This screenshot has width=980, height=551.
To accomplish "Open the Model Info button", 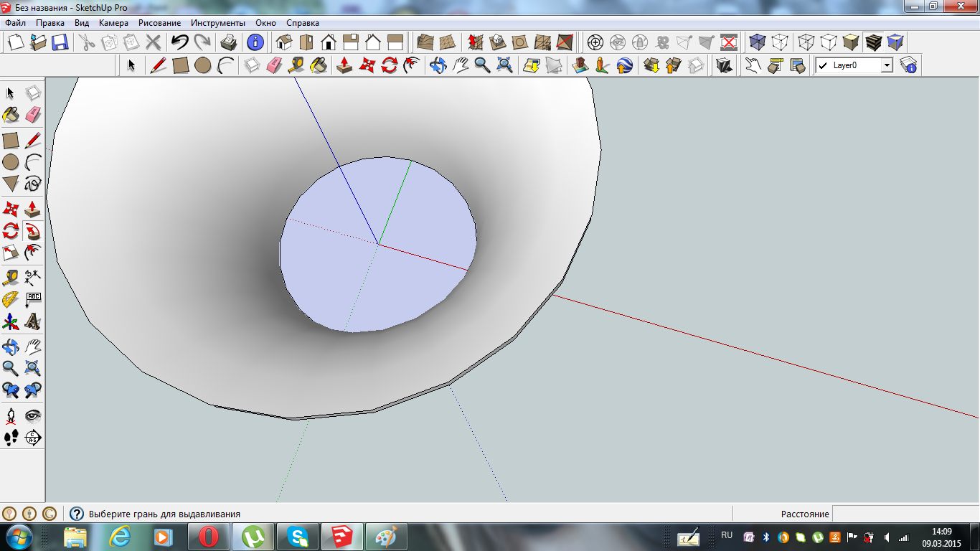I will pyautogui.click(x=255, y=42).
